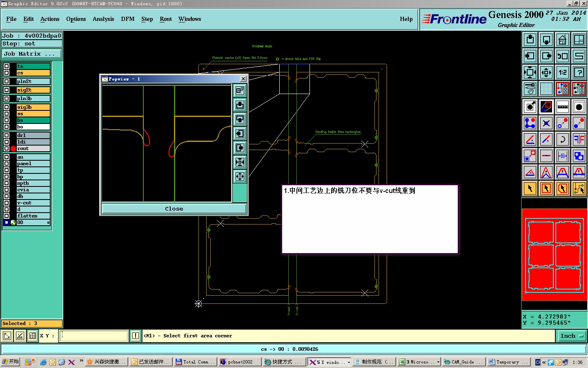
Task: Toggle the grid display button
Action: (546, 89)
